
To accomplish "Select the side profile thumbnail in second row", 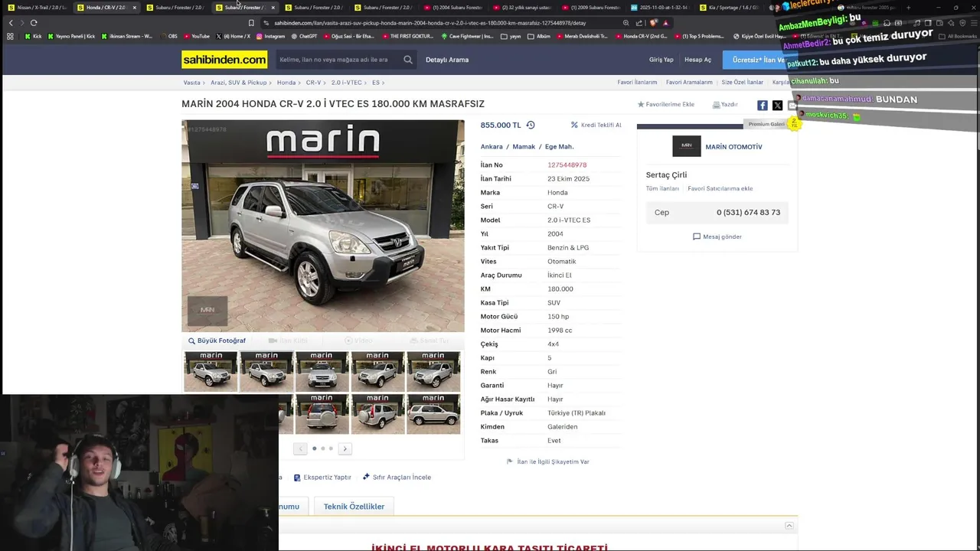I will [433, 413].
